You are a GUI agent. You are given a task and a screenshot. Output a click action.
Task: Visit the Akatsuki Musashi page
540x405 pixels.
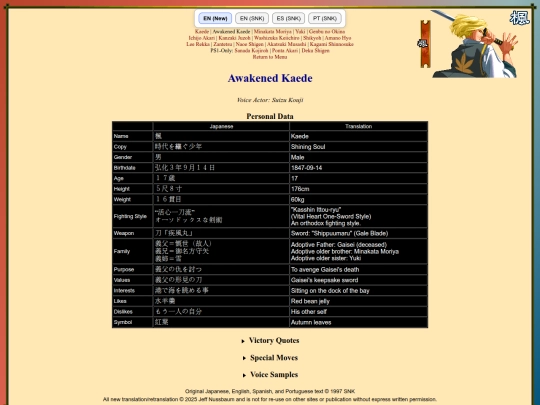[x=287, y=44]
